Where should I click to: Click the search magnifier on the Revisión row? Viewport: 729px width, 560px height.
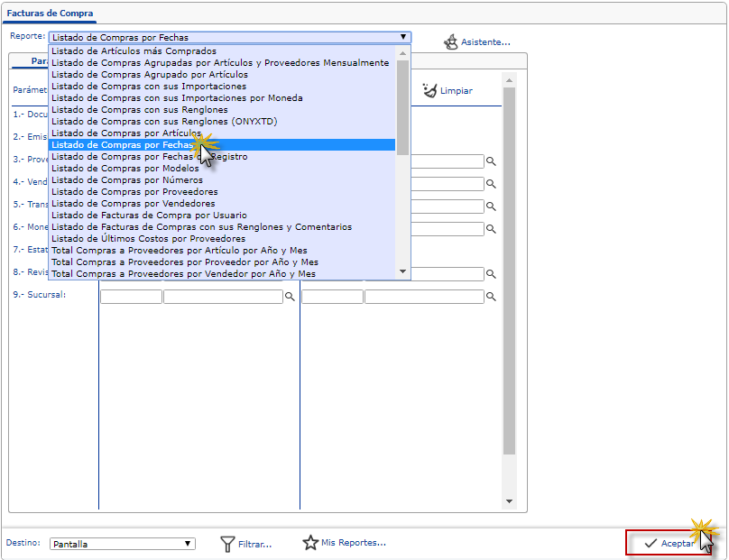pos(491,274)
